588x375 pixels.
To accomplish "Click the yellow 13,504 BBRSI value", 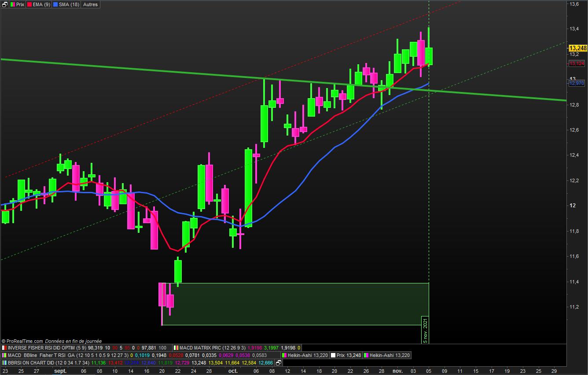I will pos(215,363).
